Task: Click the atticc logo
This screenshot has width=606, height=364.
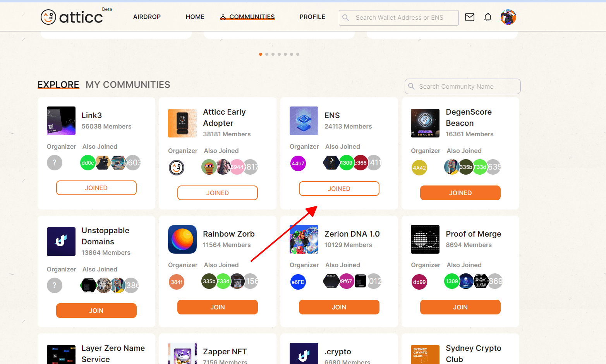Action: [72, 17]
